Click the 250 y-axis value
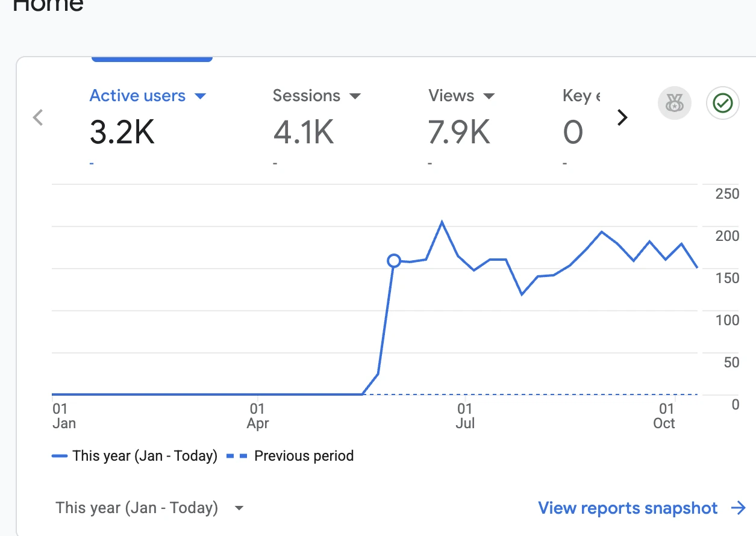This screenshot has width=756, height=536. pos(727,194)
